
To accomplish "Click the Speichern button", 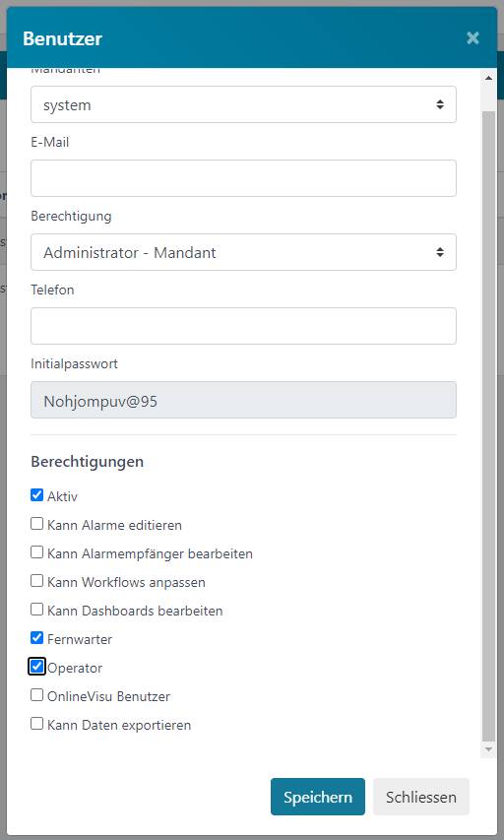I will (x=318, y=797).
